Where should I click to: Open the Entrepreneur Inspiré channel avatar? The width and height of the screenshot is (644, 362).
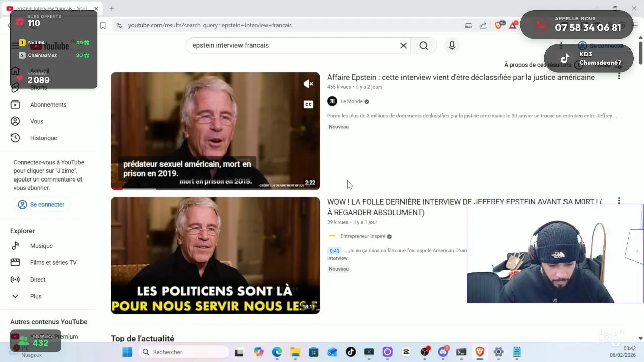click(332, 236)
